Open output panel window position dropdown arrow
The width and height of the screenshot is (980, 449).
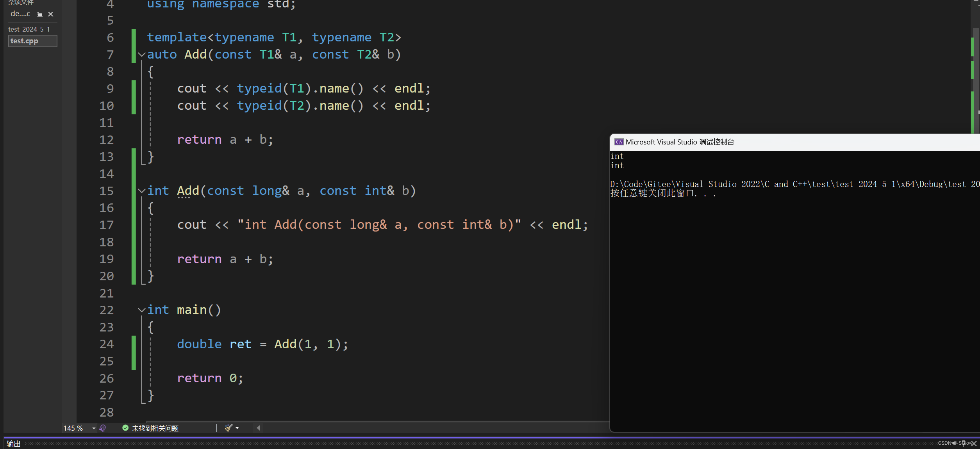pyautogui.click(x=953, y=443)
